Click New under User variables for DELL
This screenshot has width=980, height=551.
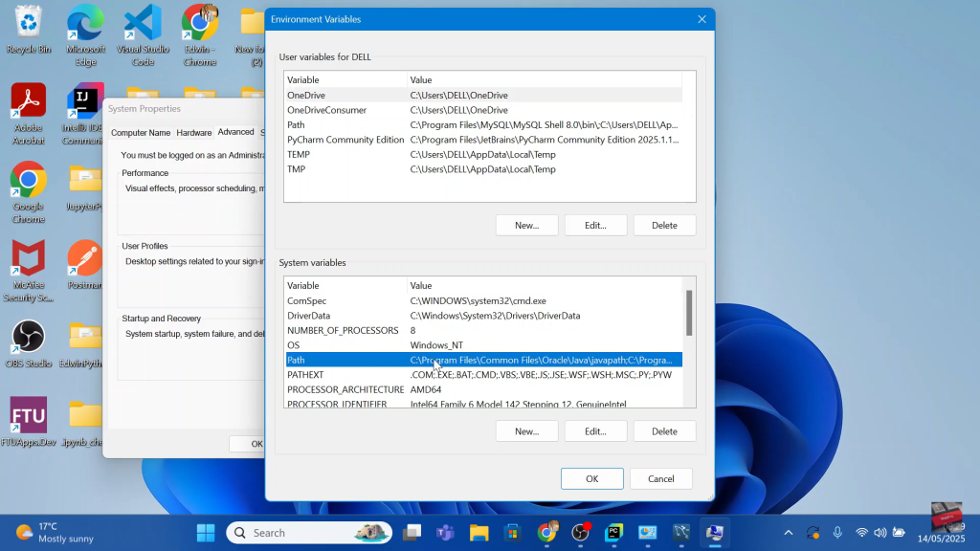click(527, 226)
